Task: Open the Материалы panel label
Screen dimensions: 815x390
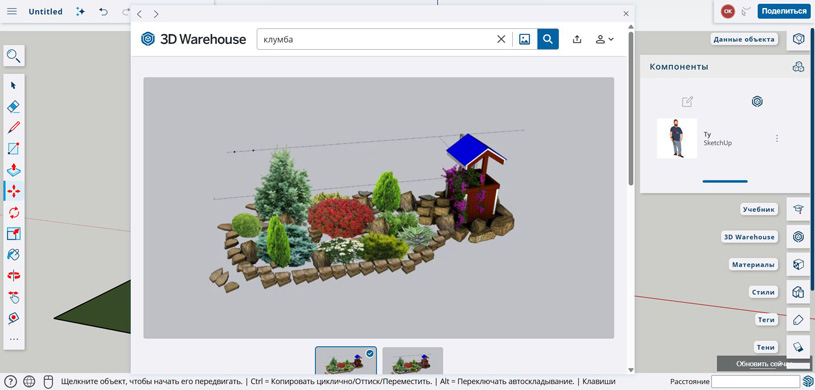Action: (x=753, y=265)
